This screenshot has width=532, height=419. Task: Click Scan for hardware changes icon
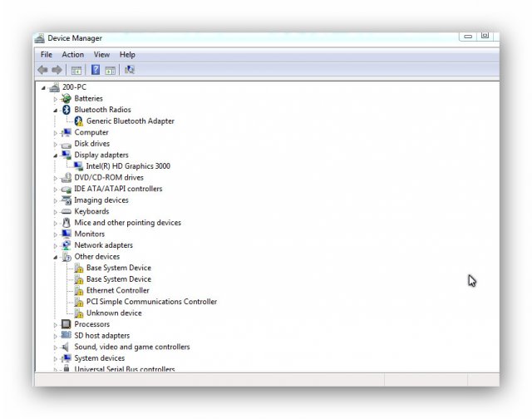(129, 70)
